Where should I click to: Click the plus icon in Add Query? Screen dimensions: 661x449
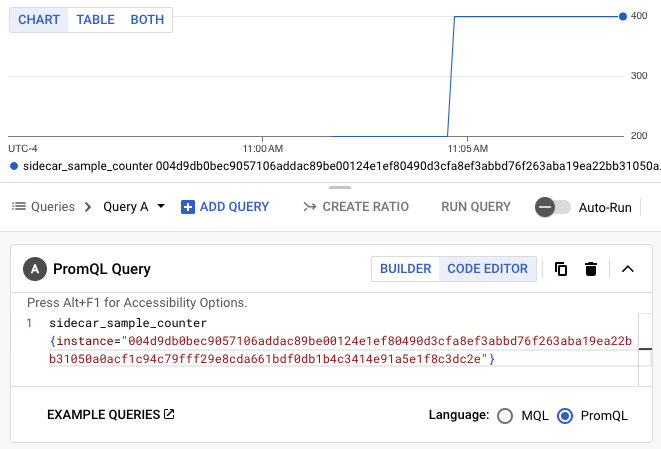[188, 207]
